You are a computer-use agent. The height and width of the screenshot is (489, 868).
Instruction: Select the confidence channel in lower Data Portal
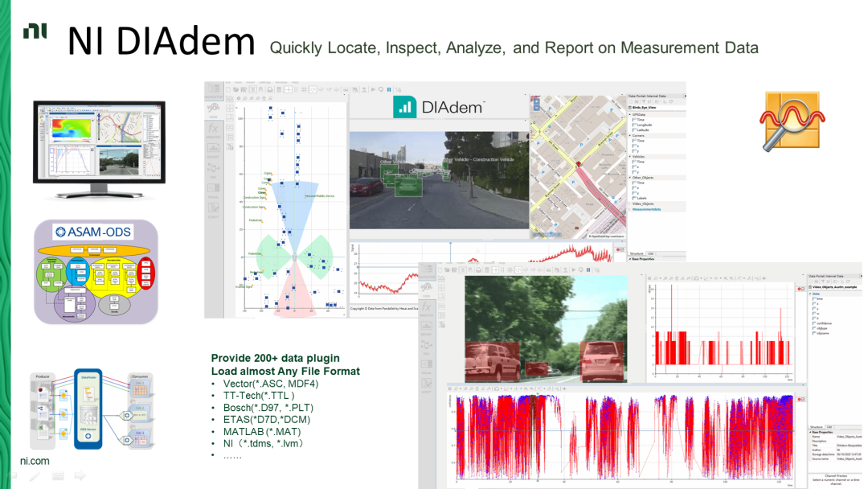pyautogui.click(x=823, y=323)
